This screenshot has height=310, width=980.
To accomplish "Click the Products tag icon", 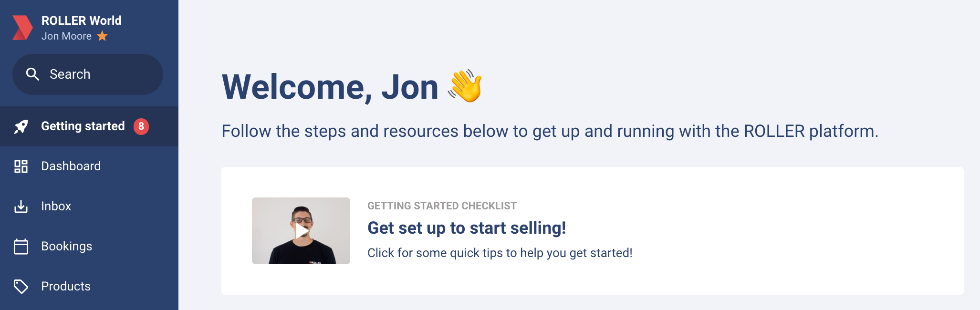I will [x=21, y=286].
